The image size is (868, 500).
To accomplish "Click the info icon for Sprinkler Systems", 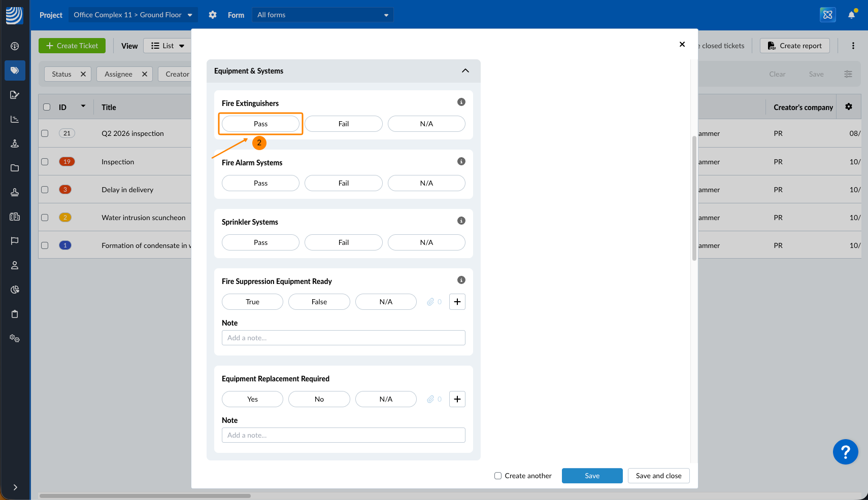I will tap(461, 221).
